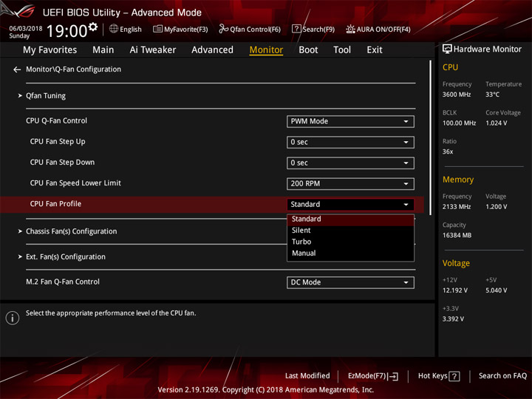Click the EzMode exit arrow icon
532x399 pixels.
(x=394, y=376)
